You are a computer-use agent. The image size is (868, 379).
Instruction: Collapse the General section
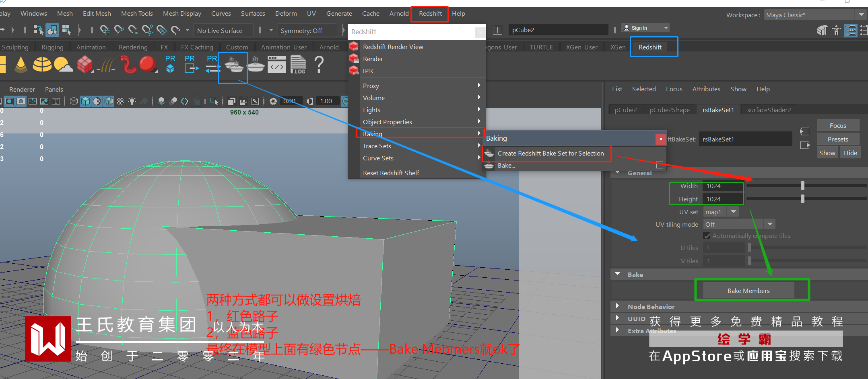pyautogui.click(x=618, y=173)
